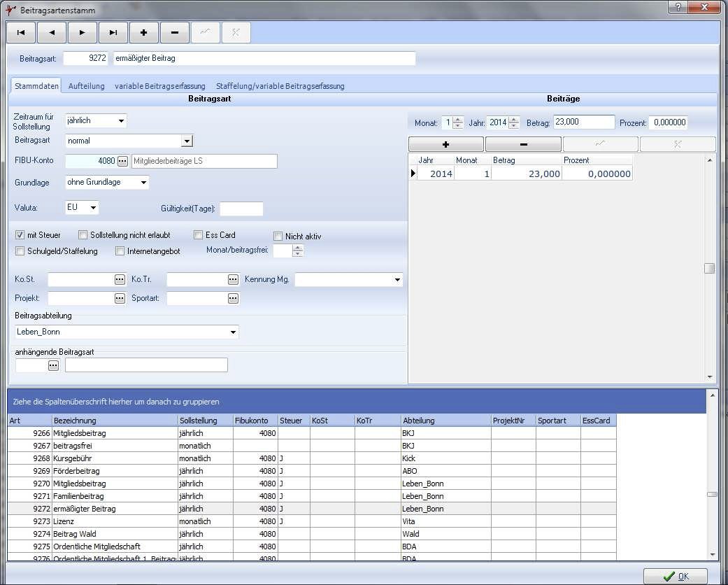
Task: Jump to first record in top navigator
Action: [x=21, y=32]
